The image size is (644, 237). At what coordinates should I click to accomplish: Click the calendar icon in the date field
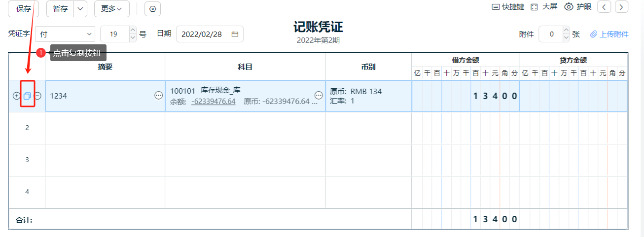(x=235, y=34)
